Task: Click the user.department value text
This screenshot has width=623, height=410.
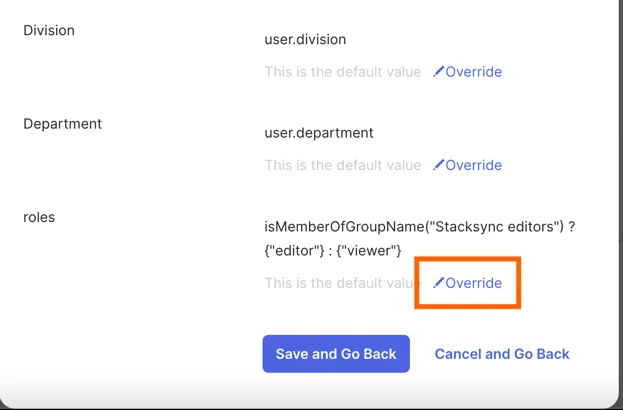Action: click(319, 133)
